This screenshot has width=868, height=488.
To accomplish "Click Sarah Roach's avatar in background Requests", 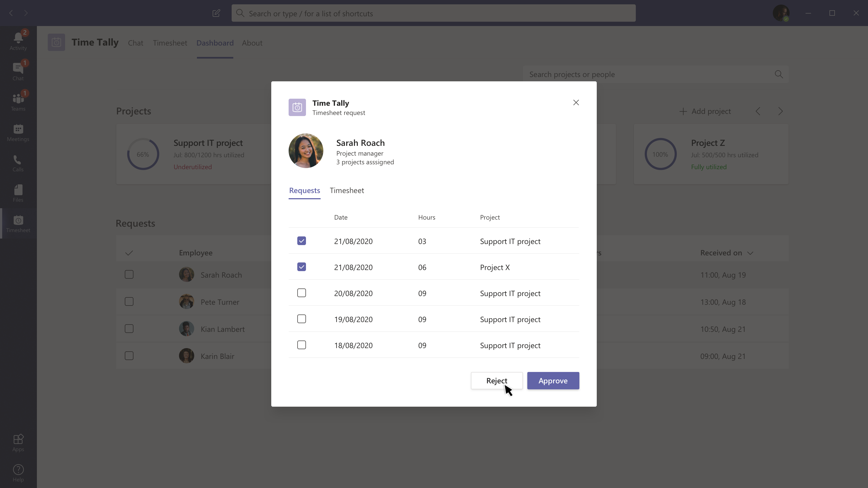I will tap(186, 274).
